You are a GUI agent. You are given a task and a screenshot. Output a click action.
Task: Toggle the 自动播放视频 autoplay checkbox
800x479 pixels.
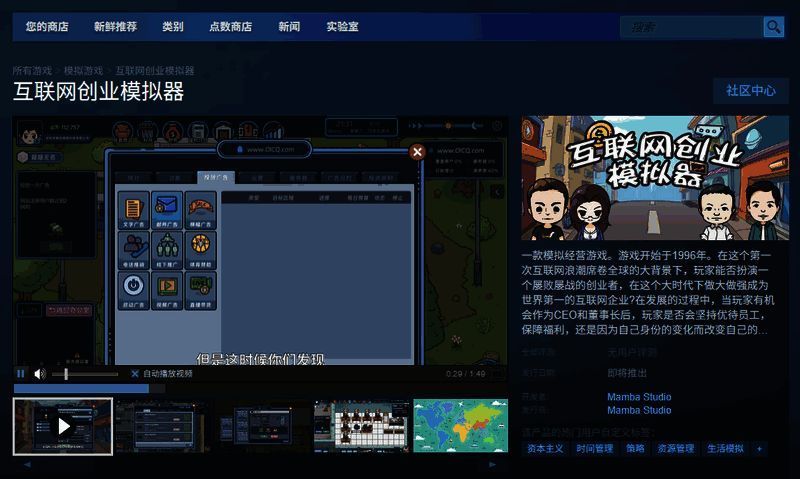[135, 374]
